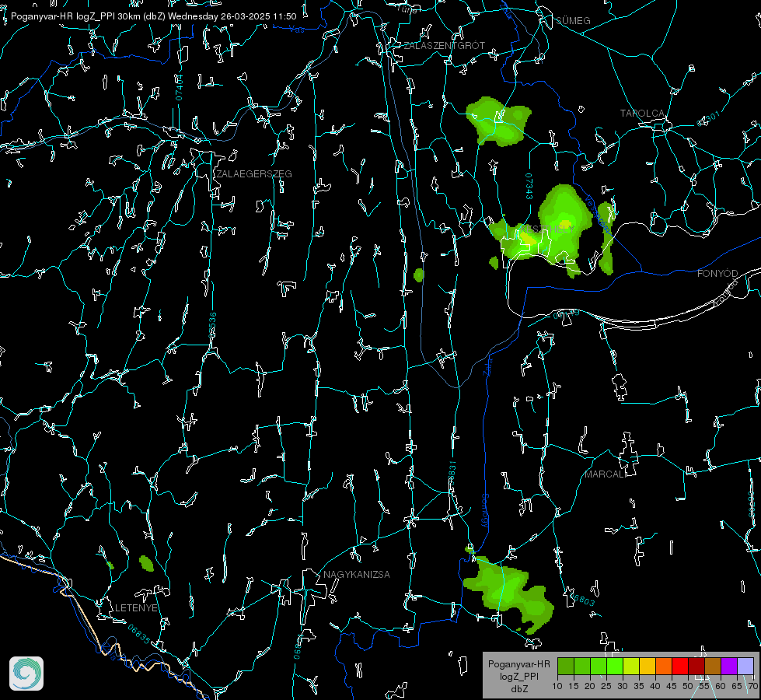Click the NAGYKANIZSA city label
Viewport: 761px width, 700px height.
coord(357,574)
